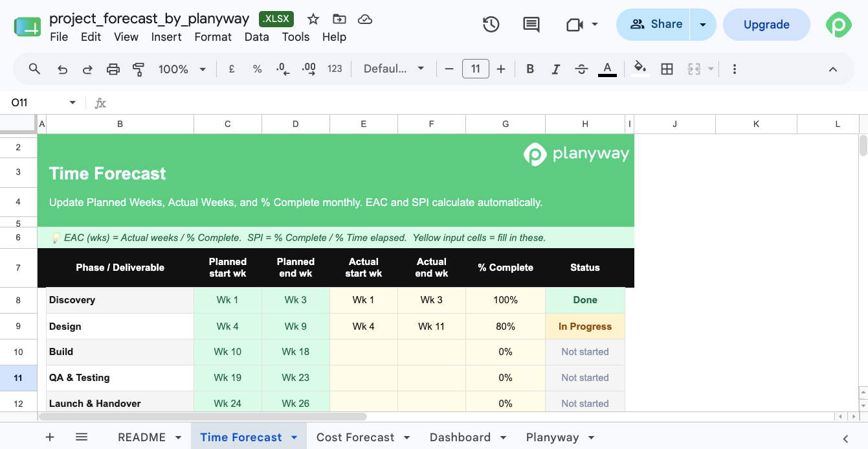
Task: Switch to the README sheet tab
Action: click(x=142, y=437)
